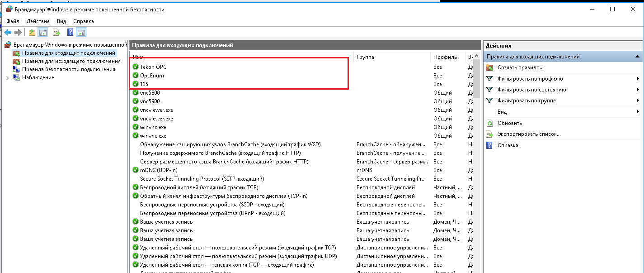Select Правила для исходящего подключения tree node
Viewport: 644px width, 273px height.
(71, 61)
